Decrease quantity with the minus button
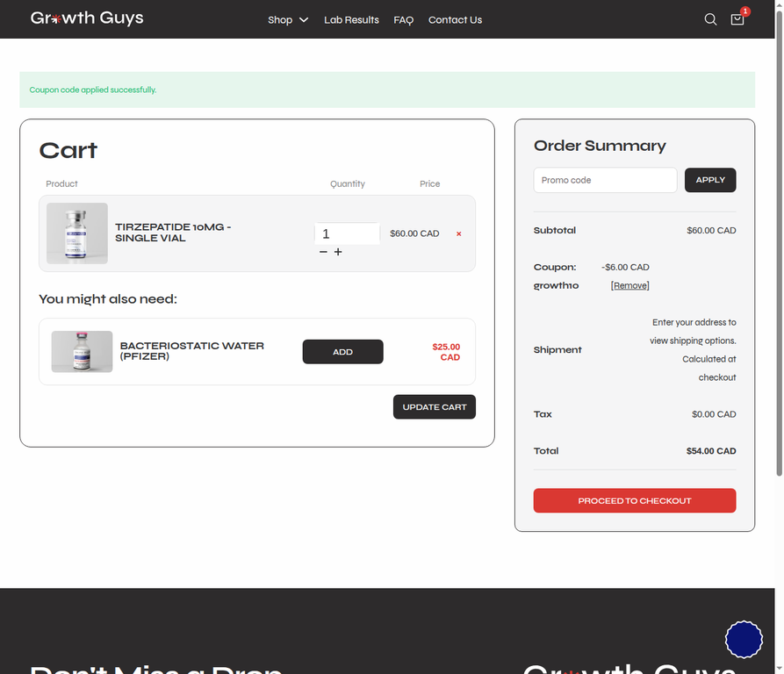This screenshot has height=674, width=784. click(x=323, y=252)
